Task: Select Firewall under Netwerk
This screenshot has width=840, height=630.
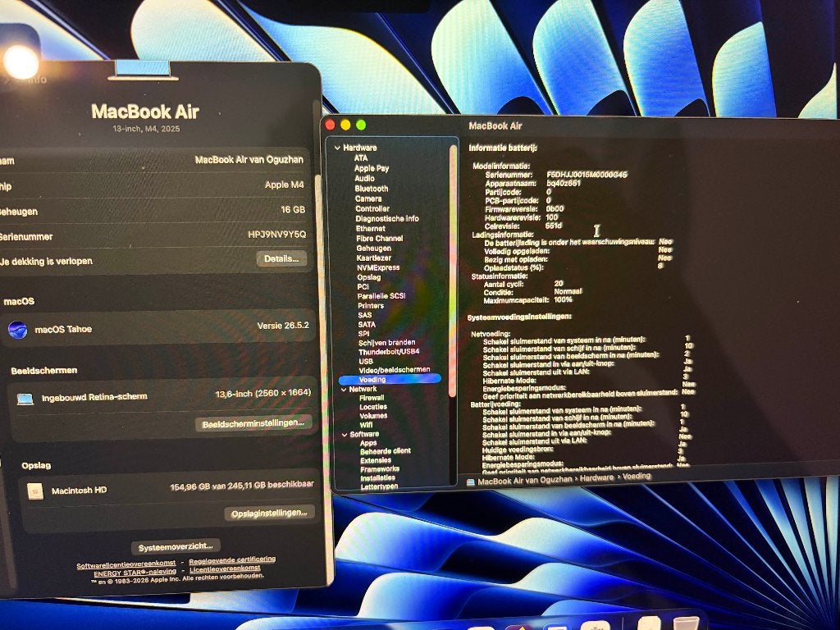Action: (x=372, y=399)
